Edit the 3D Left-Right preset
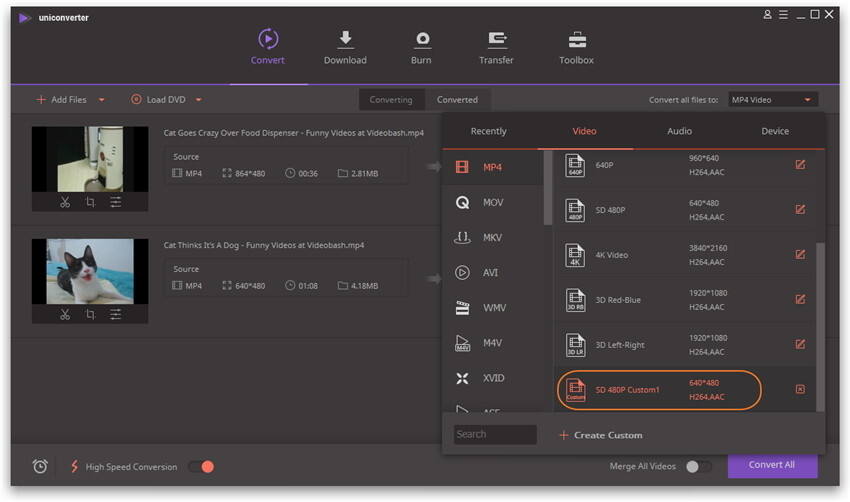850x502 pixels. tap(800, 344)
